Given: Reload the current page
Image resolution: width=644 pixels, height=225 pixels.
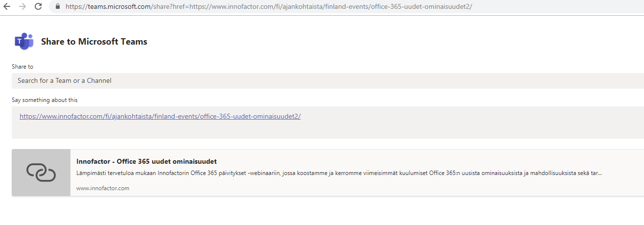Looking at the screenshot, I should coord(38,6).
